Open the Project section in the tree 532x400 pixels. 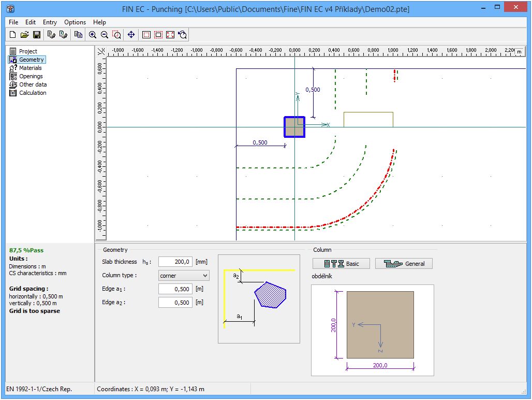pyautogui.click(x=28, y=51)
